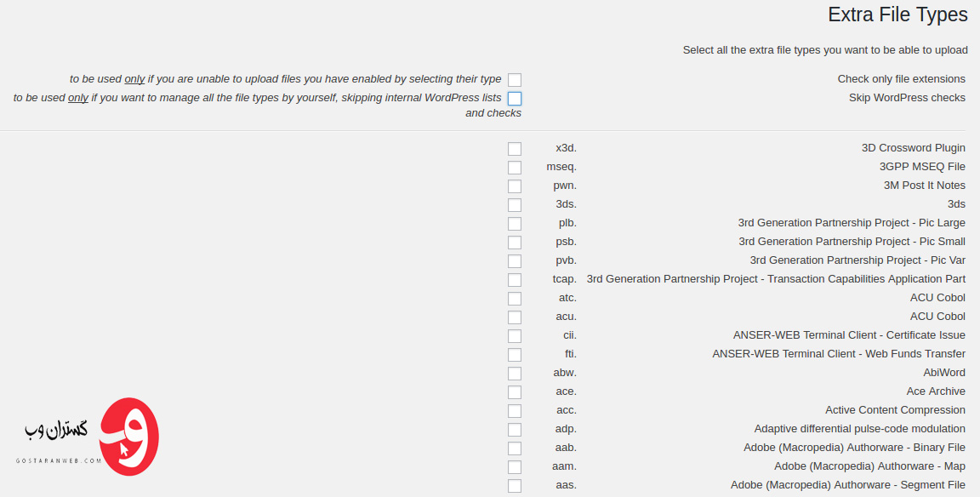The image size is (980, 497).
Task: Tick the adp Adaptive differential pulse-code checkbox
Action: 515,430
